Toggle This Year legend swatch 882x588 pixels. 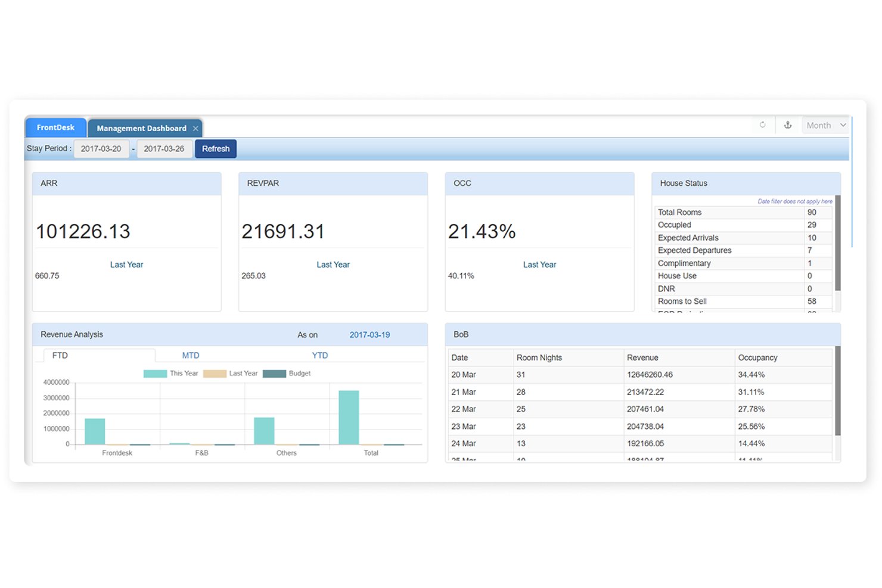pyautogui.click(x=155, y=374)
